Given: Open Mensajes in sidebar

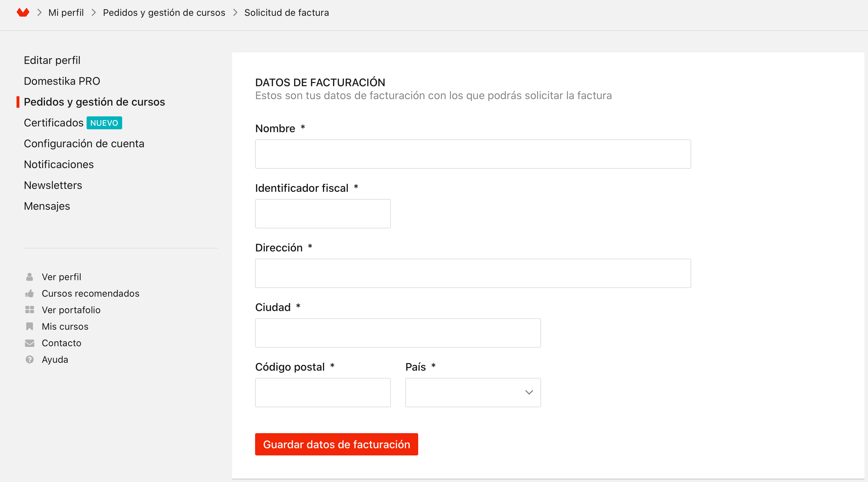Looking at the screenshot, I should click(47, 206).
